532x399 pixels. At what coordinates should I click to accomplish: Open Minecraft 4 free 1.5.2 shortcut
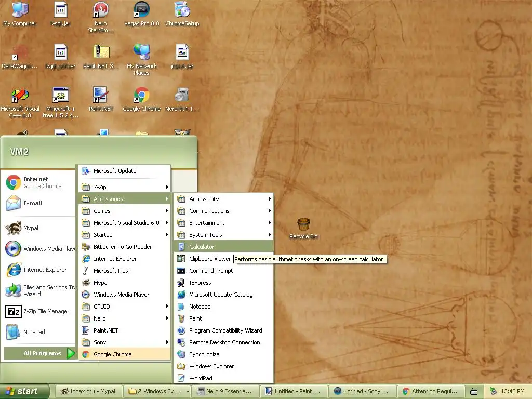pos(60,102)
